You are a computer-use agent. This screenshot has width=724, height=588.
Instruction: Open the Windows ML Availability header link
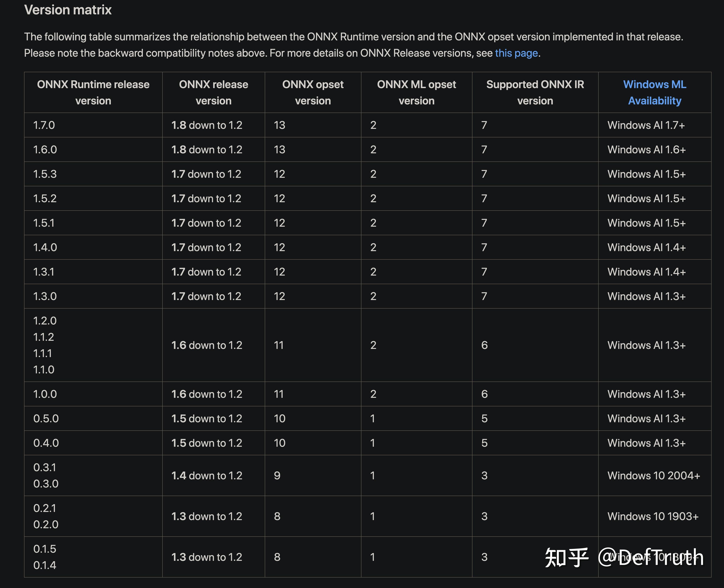point(654,92)
